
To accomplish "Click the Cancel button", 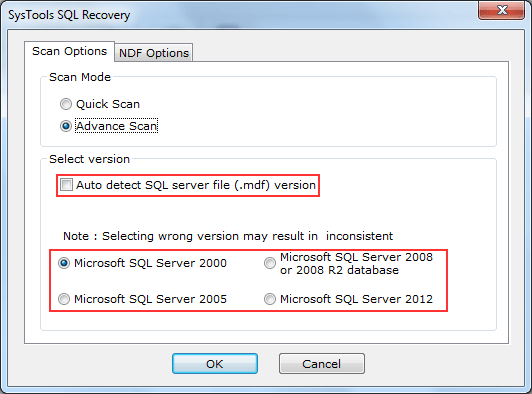I will click(x=322, y=364).
